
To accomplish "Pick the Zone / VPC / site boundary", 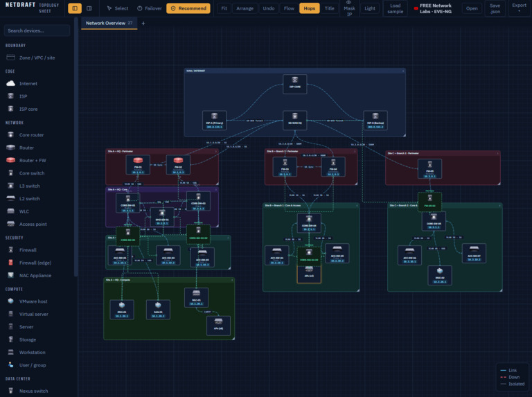I will coord(37,58).
